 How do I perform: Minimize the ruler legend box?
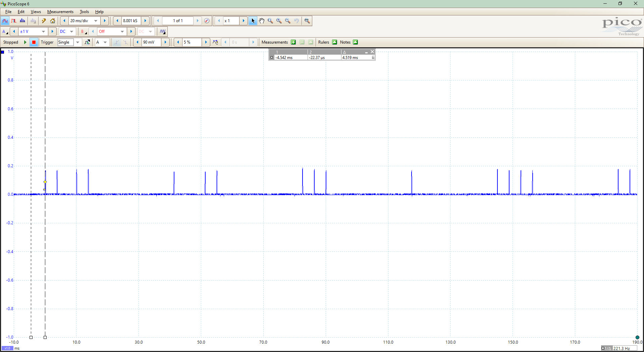tap(367, 52)
